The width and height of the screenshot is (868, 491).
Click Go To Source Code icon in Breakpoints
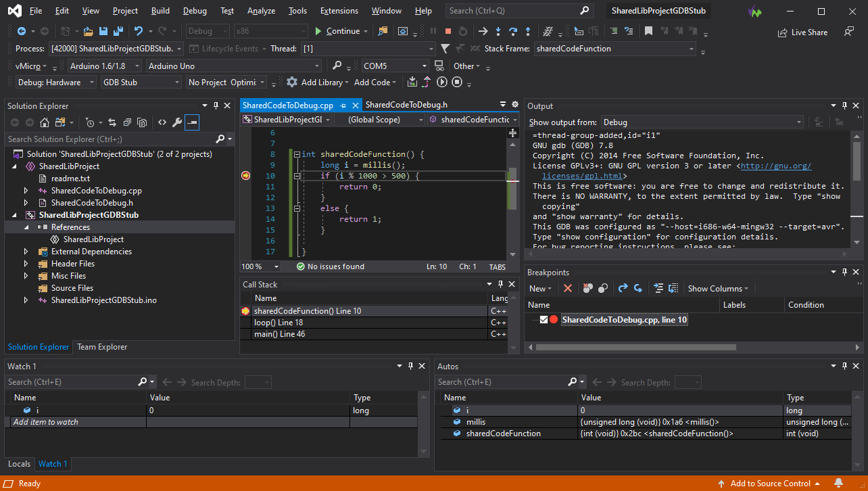pyautogui.click(x=658, y=288)
